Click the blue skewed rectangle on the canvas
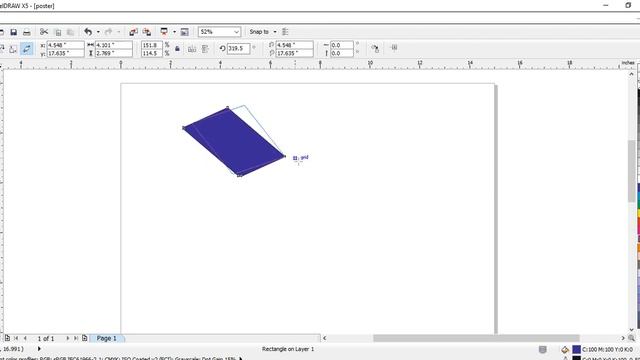The height and width of the screenshot is (360, 640). [x=234, y=142]
